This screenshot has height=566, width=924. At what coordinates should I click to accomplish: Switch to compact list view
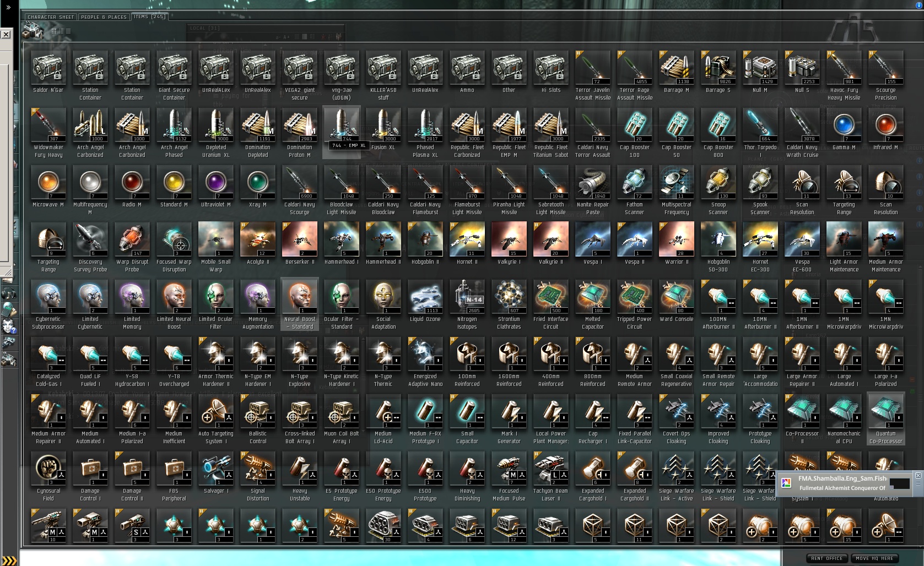(68, 31)
